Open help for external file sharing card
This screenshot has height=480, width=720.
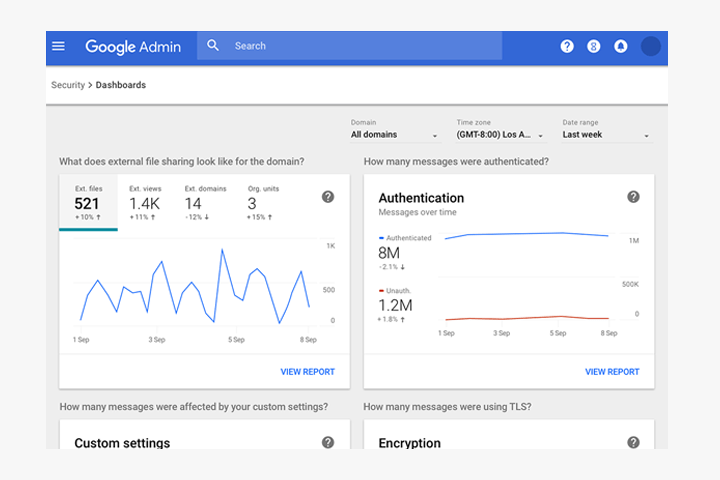(328, 197)
